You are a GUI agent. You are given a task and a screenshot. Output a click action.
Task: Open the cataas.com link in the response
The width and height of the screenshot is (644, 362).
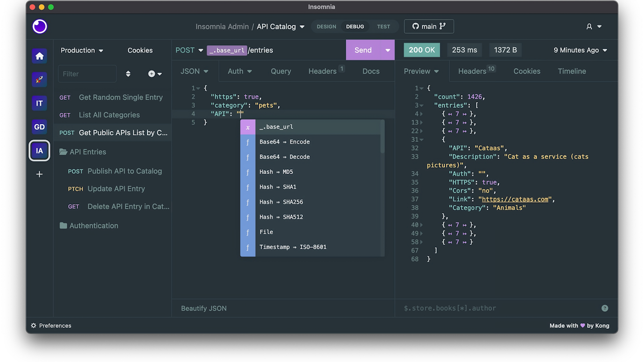click(515, 199)
